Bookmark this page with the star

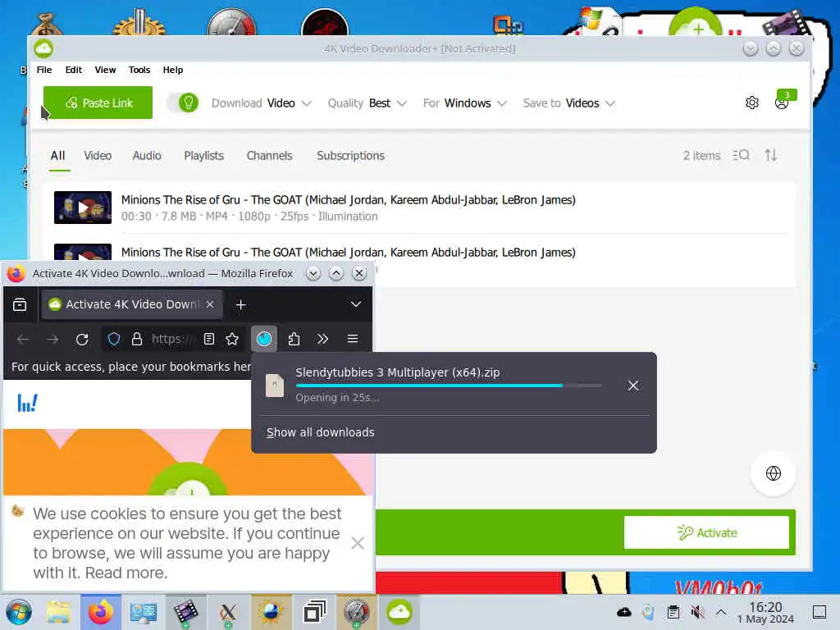[232, 339]
